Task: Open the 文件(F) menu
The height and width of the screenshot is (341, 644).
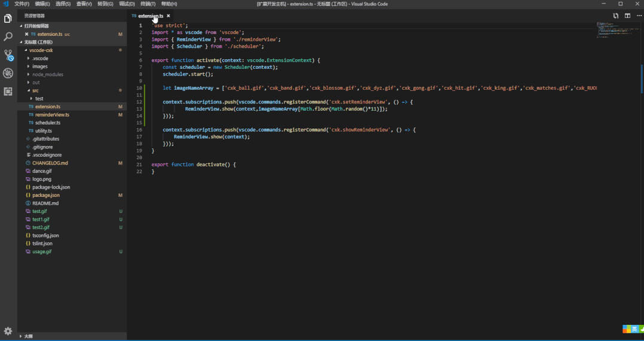Action: point(22,4)
